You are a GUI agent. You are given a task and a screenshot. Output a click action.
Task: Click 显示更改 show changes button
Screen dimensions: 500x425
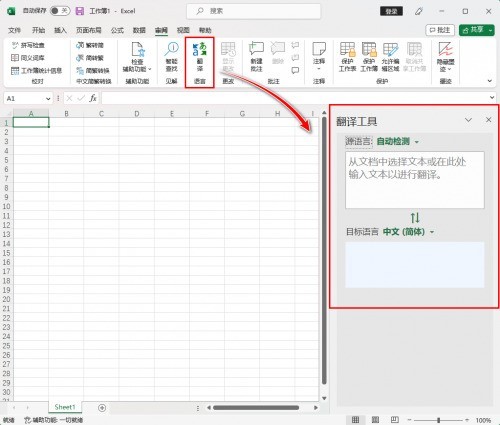228,57
